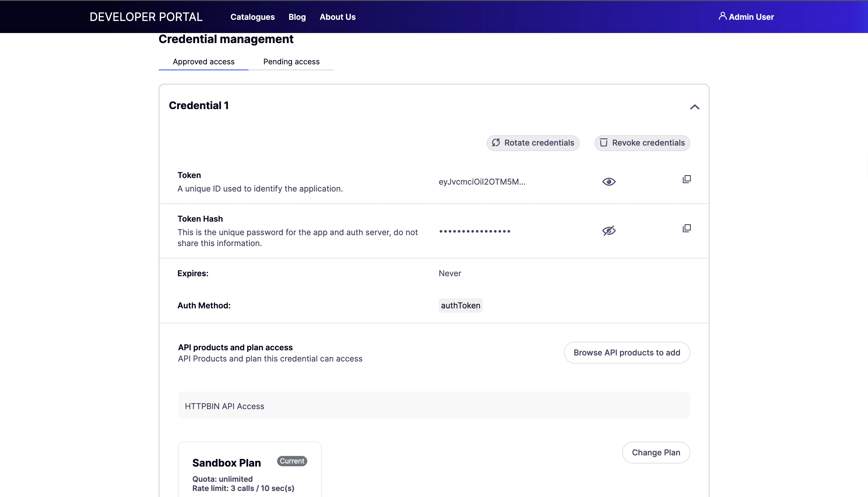Viewport: 868px width, 497px height.
Task: Select the Approved access tab
Action: (203, 62)
